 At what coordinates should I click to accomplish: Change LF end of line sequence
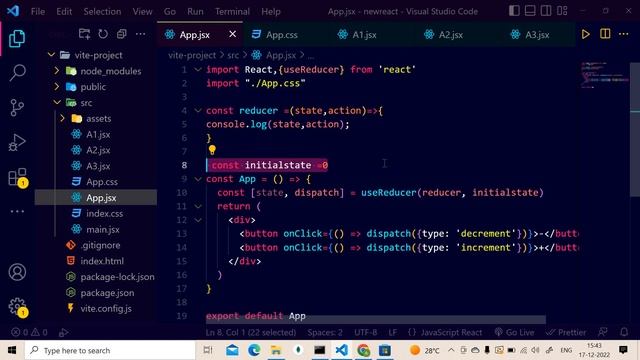(393, 332)
